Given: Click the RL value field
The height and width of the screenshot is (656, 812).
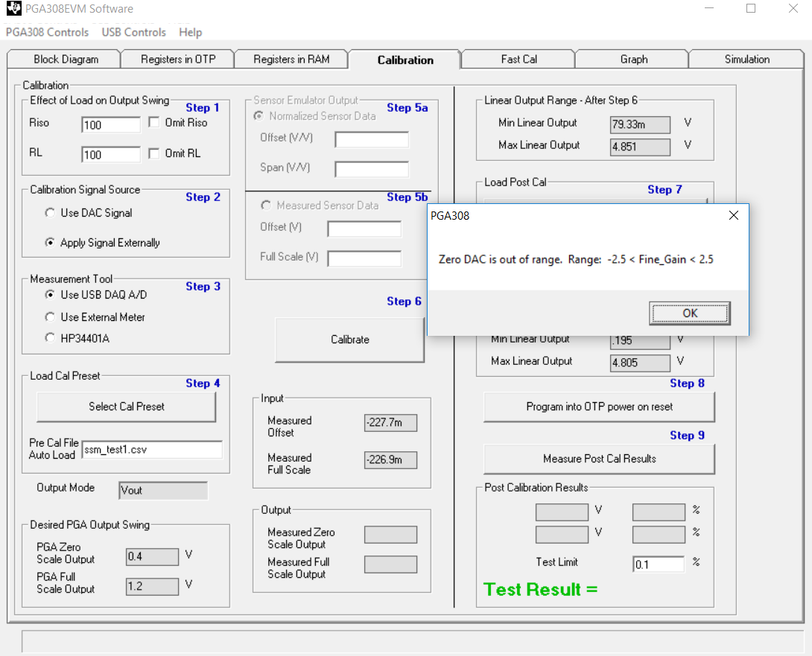Looking at the screenshot, I should point(111,154).
